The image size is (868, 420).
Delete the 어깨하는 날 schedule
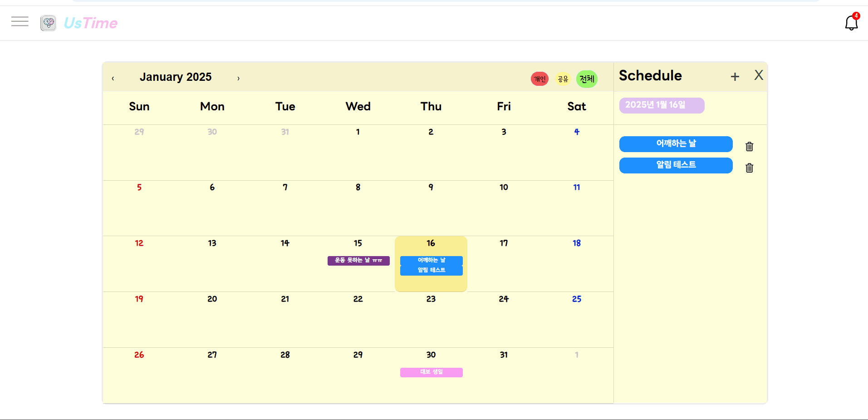749,146
